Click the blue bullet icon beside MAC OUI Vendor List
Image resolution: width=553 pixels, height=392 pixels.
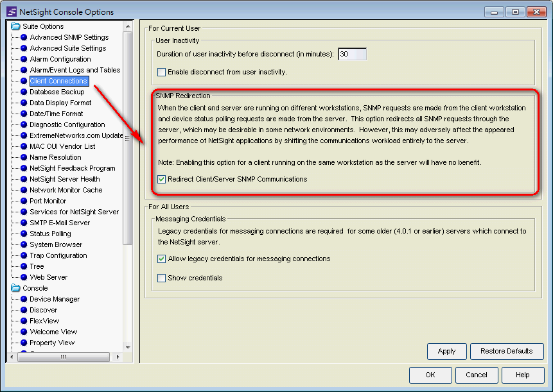coord(24,146)
